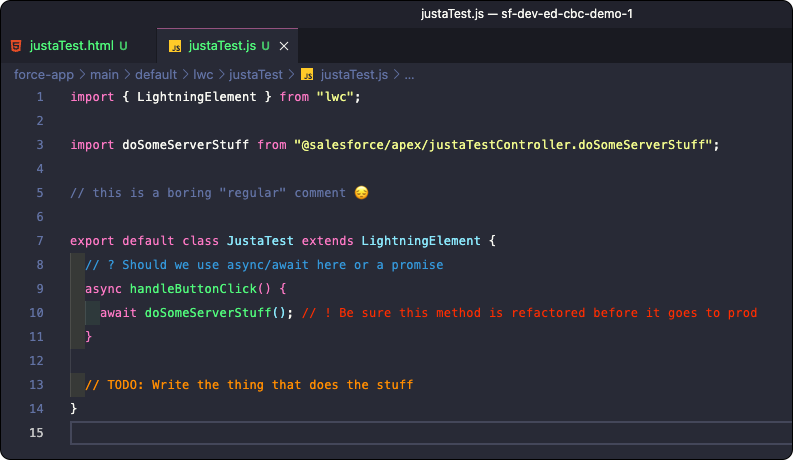Screen dimensions: 793x460
Task: Click the pink closing brace on line 11
Action: tap(89, 337)
